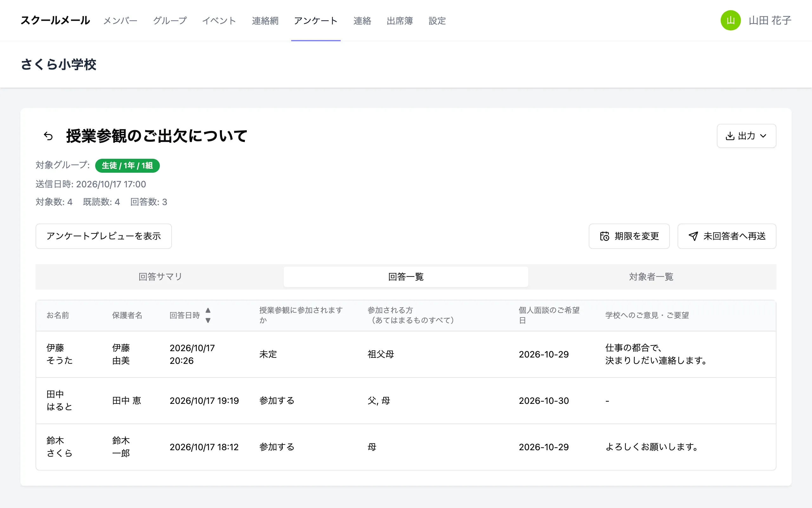Click the スクールメール logo
The width and height of the screenshot is (812, 508).
(x=56, y=21)
